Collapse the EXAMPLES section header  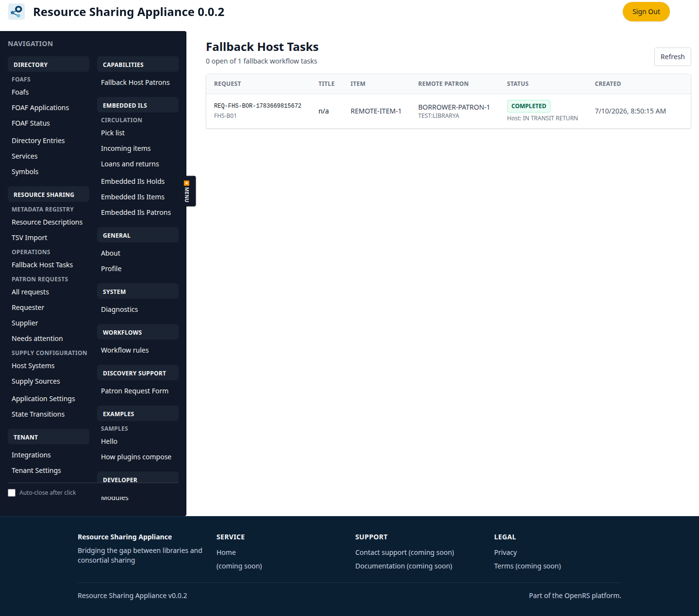point(138,414)
